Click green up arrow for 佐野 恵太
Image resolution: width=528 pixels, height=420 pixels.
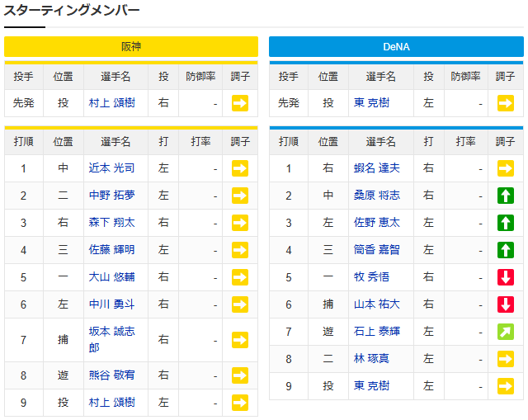click(x=506, y=223)
